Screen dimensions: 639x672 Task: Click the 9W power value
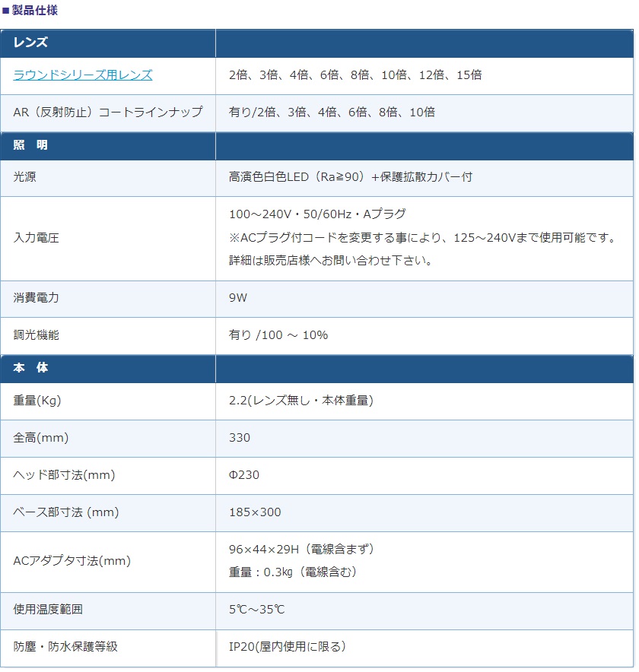click(x=238, y=298)
